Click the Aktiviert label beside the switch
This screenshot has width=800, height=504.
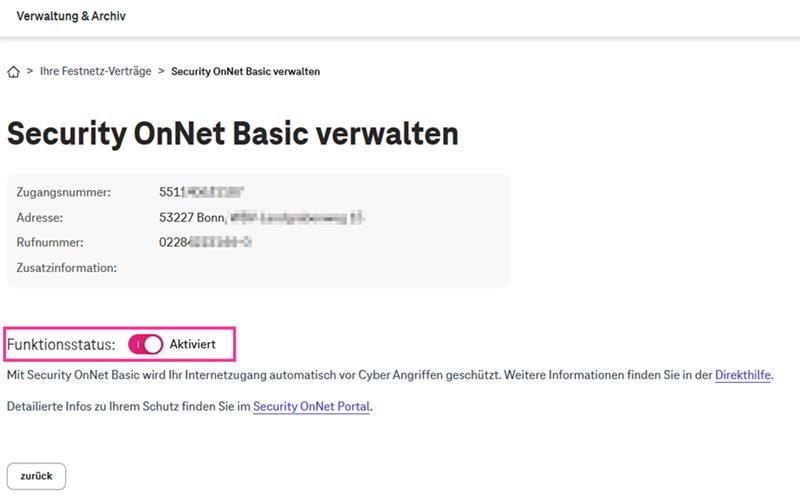pos(192,344)
